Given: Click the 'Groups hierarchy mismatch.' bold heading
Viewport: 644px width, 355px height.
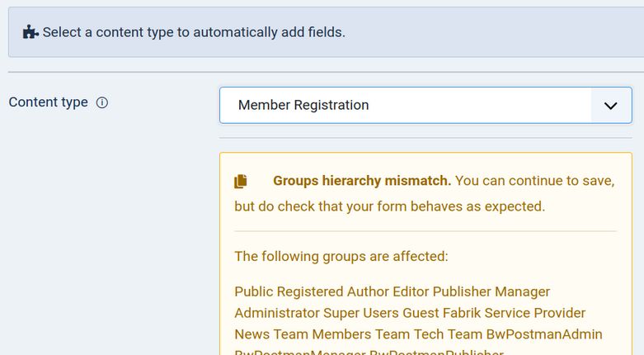Looking at the screenshot, I should tap(362, 181).
